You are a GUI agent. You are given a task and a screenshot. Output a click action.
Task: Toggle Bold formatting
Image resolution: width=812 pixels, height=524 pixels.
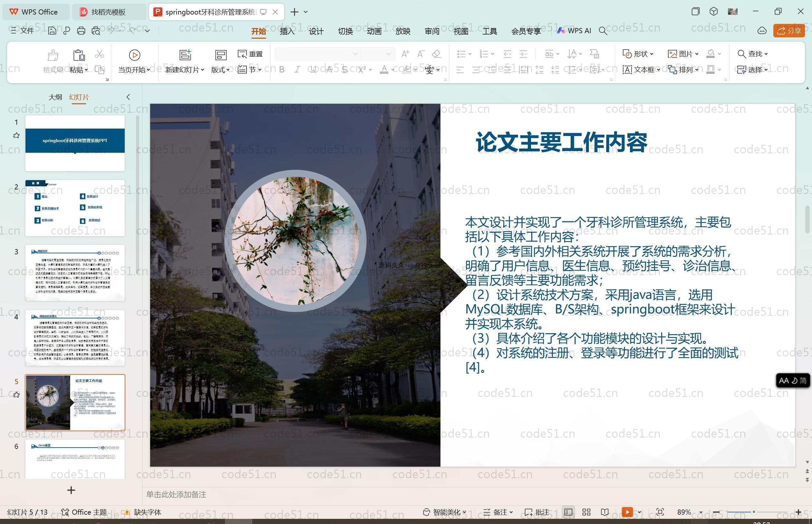click(282, 70)
